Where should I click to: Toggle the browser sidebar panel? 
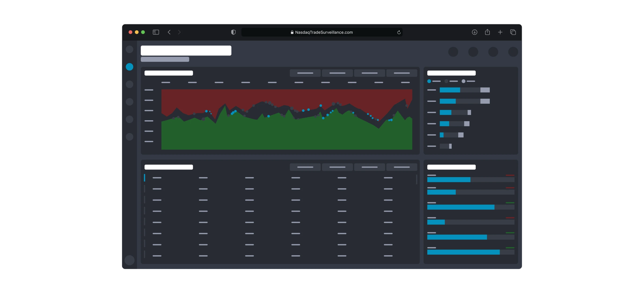(156, 32)
